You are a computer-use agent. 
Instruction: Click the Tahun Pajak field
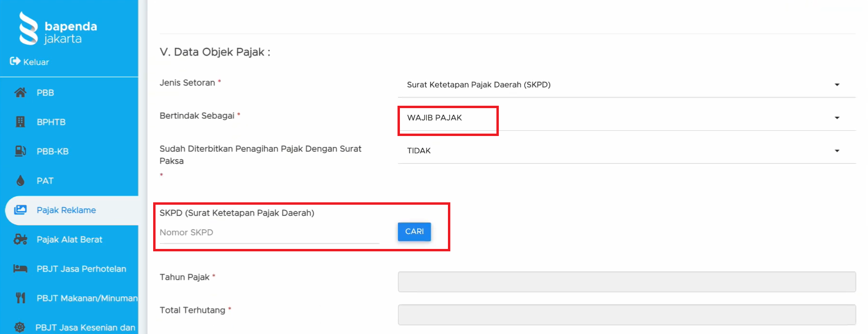(x=626, y=282)
